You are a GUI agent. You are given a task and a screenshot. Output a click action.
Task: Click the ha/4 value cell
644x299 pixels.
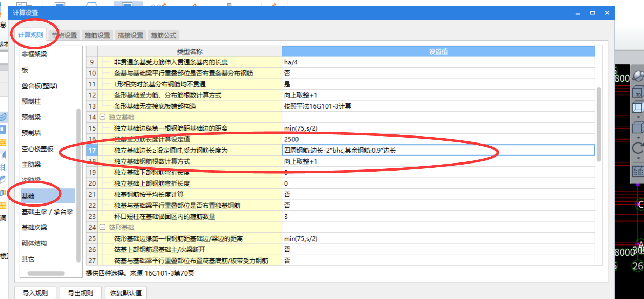(438, 62)
